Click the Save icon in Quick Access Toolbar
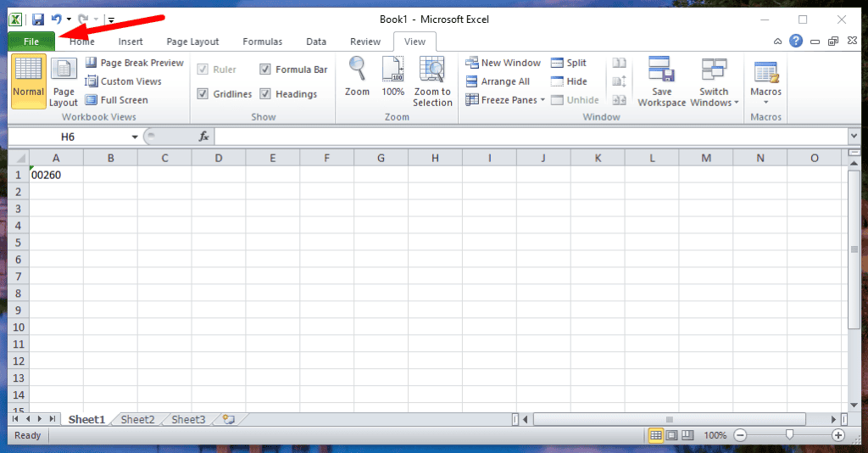Screen dimensions: 868x453 coord(38,20)
